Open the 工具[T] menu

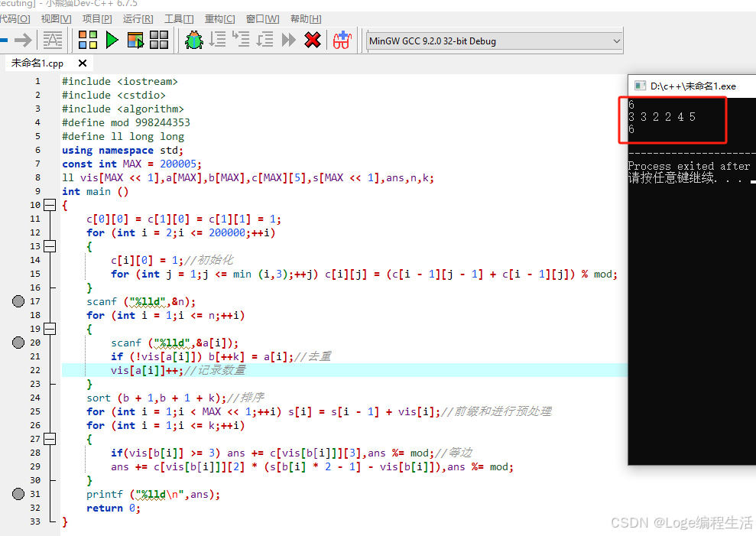coord(179,19)
